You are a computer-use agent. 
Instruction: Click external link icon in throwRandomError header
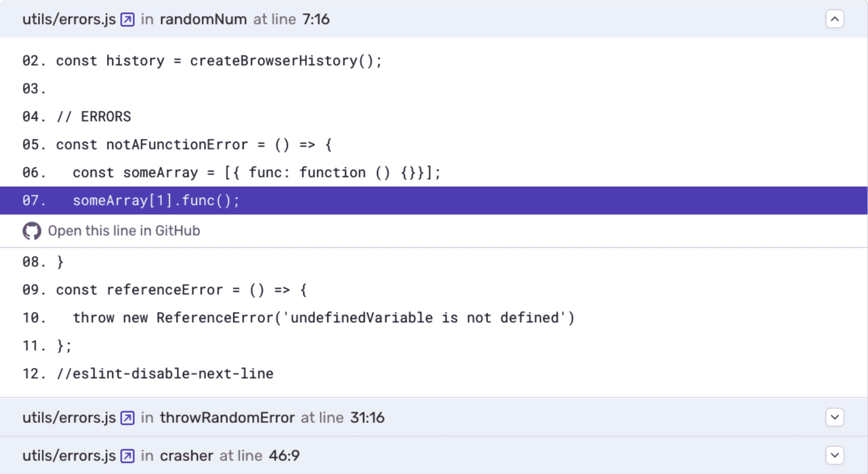tap(128, 417)
